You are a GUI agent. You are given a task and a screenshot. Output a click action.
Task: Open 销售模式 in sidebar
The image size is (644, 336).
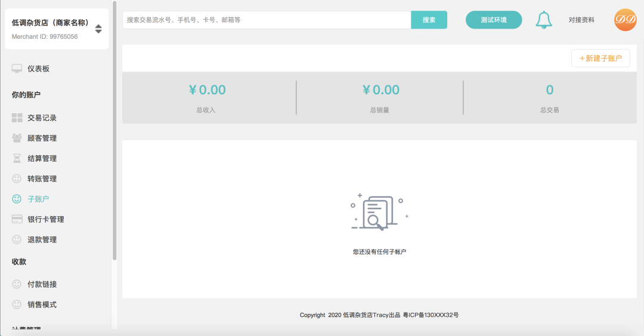42,304
